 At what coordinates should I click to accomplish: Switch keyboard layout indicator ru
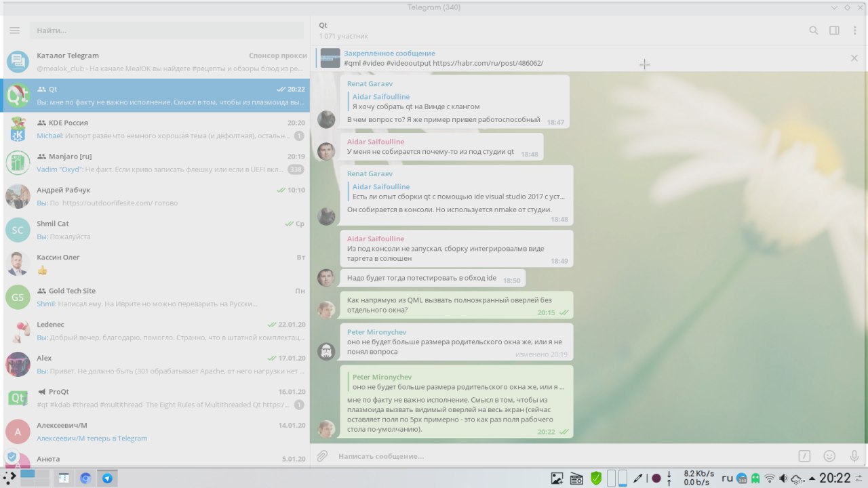point(727,478)
